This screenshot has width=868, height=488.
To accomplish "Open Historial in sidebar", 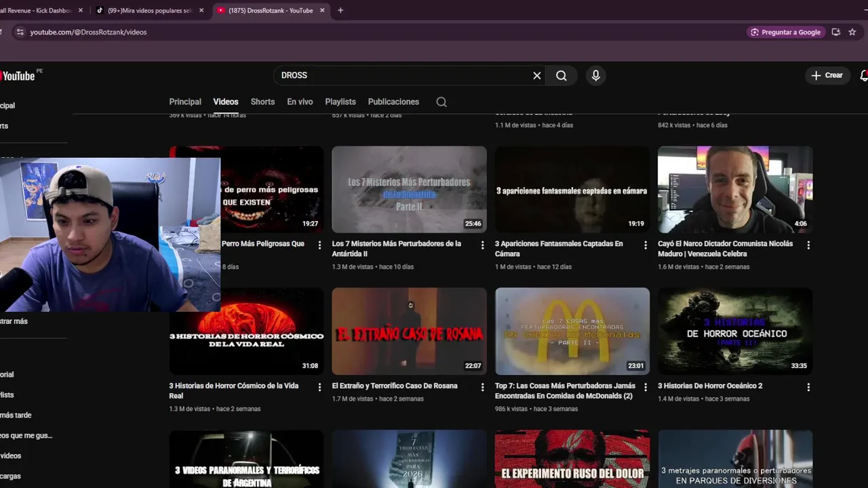I will [x=7, y=374].
